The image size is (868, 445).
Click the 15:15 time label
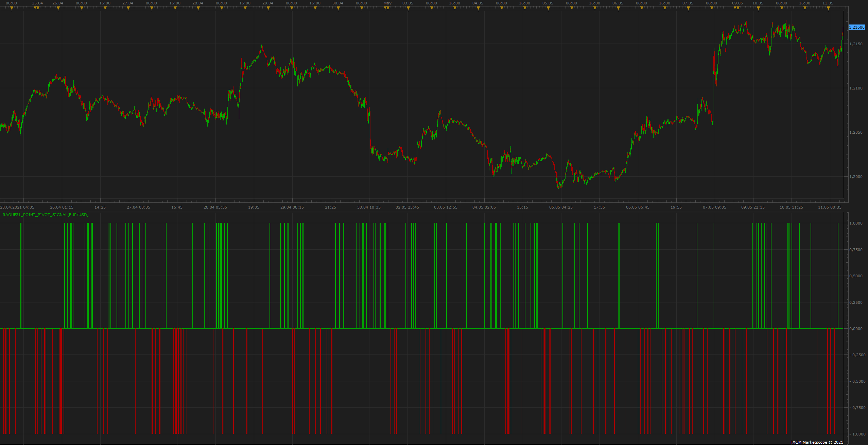(x=522, y=207)
